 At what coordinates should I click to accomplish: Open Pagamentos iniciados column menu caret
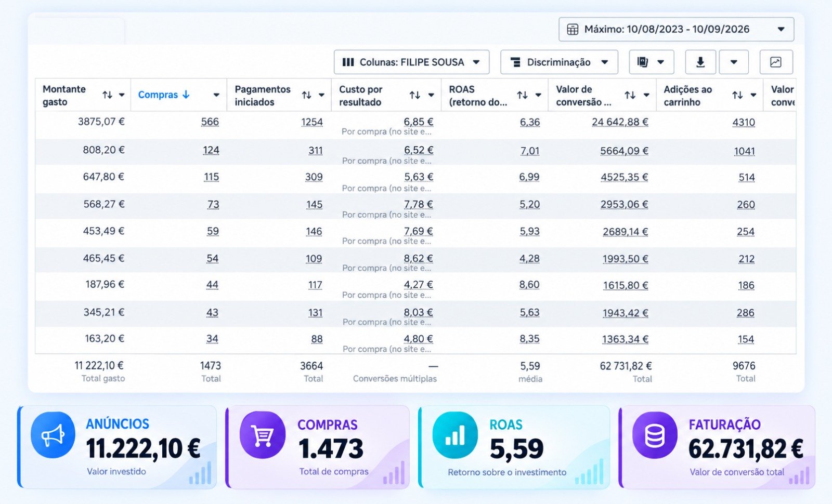[x=321, y=95]
